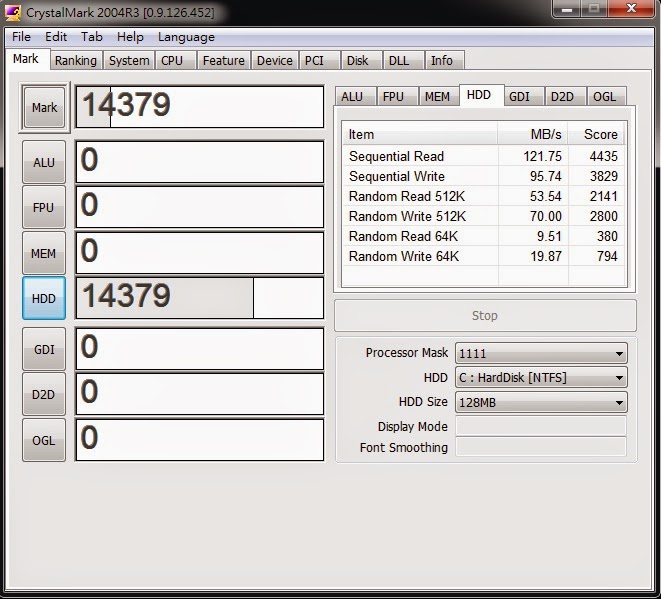Click the 121.75 MB/s value
The height and width of the screenshot is (599, 661).
(543, 156)
